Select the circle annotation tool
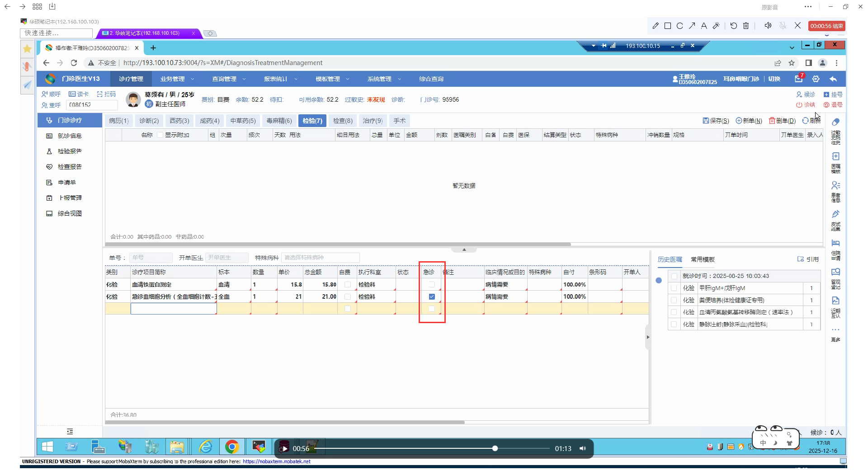This screenshot has height=470, width=868. [x=680, y=26]
